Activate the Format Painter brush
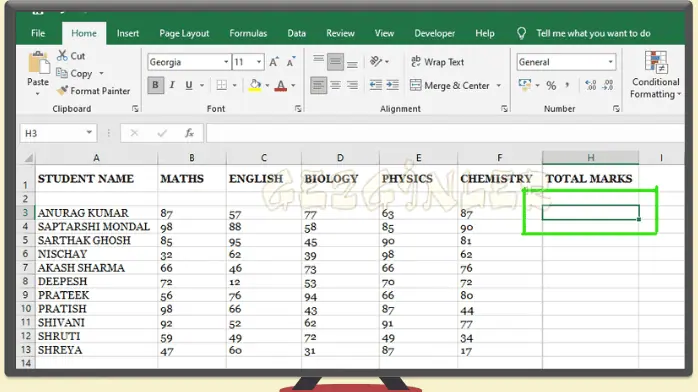Viewport: 698px width, 392px height. coord(62,90)
